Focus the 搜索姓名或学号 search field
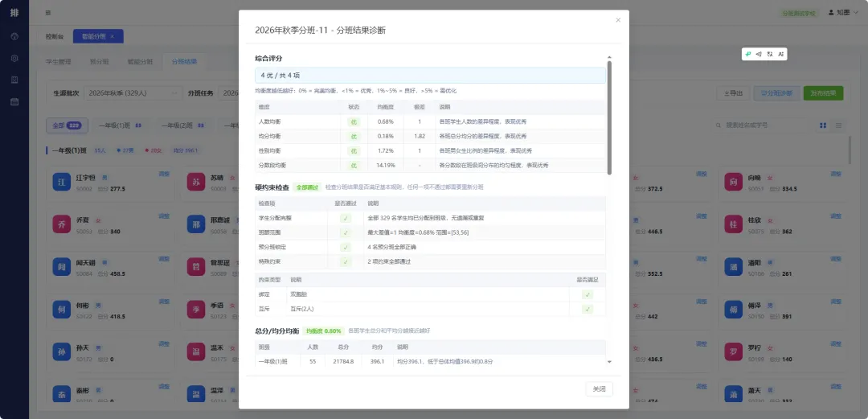This screenshot has width=868, height=419. 762,125
